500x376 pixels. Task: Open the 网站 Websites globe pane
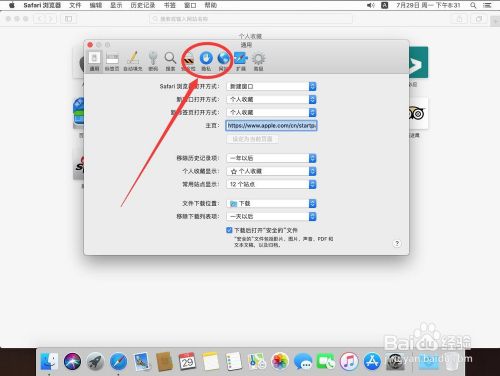coord(223,61)
